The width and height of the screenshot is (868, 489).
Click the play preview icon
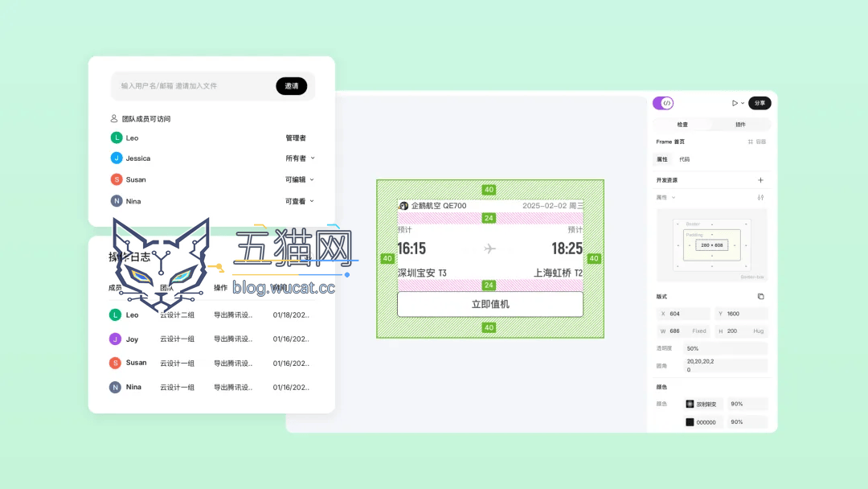click(735, 103)
